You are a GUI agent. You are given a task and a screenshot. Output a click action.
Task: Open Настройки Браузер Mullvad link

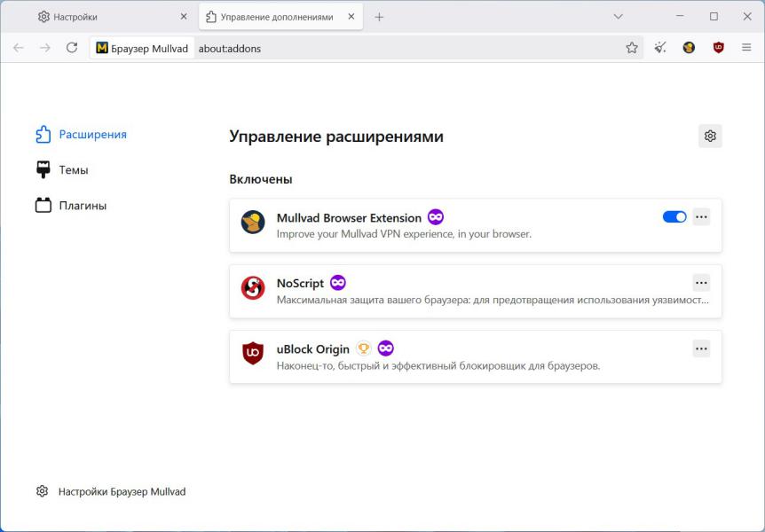[122, 491]
